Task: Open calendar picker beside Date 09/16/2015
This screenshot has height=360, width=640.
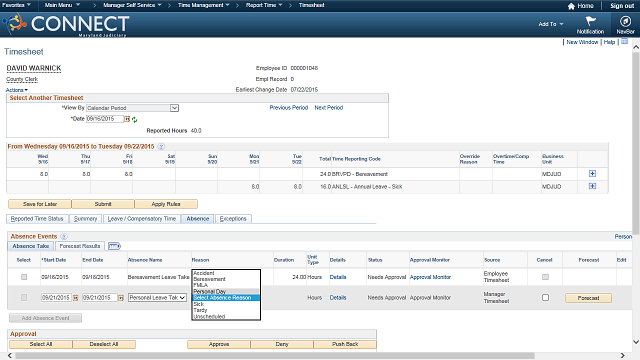Action: coord(127,119)
